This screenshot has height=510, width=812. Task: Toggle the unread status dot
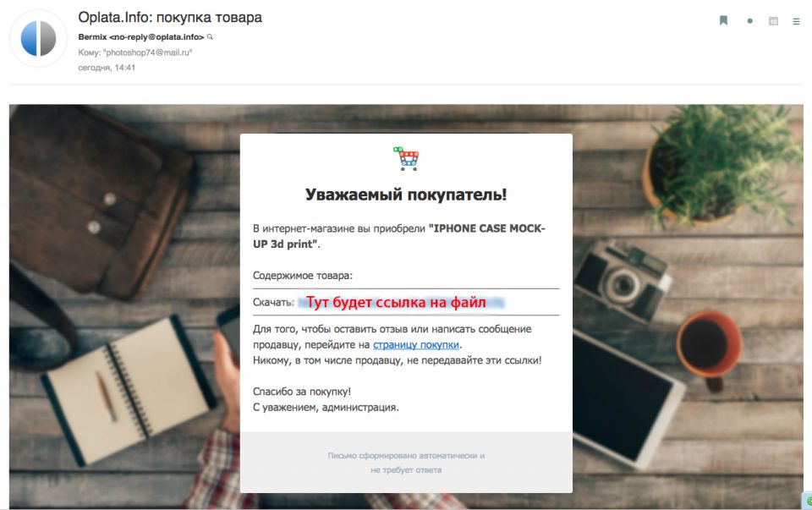coord(750,21)
